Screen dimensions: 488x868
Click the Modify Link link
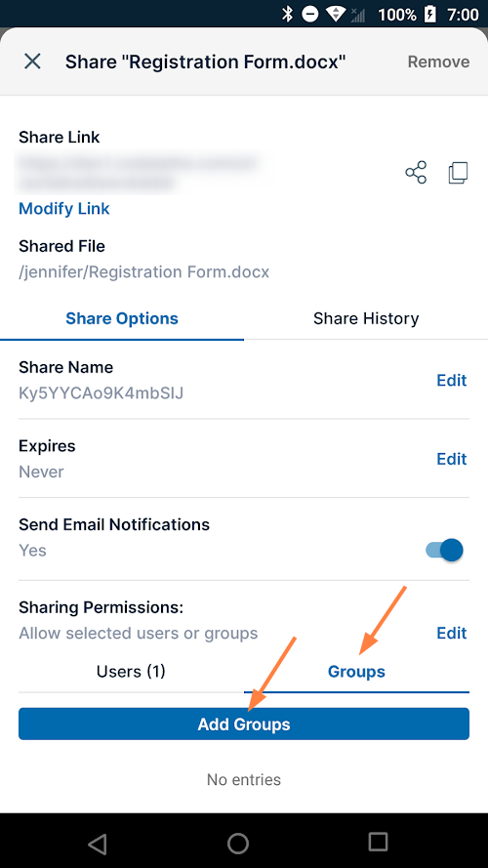[x=64, y=209]
